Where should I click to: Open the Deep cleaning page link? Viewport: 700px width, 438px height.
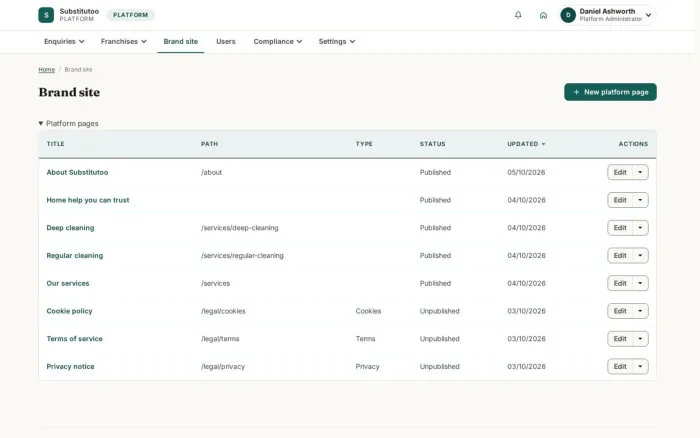pyautogui.click(x=70, y=228)
